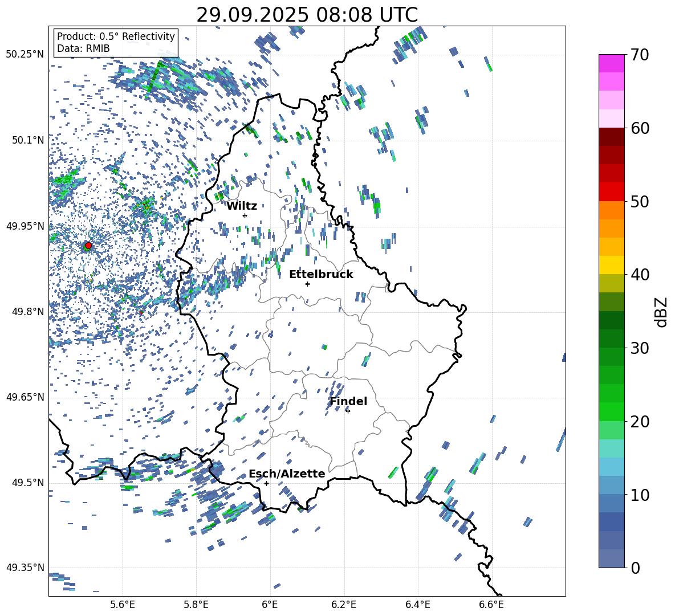The width and height of the screenshot is (675, 616).
Task: Click the Product 0.5° Reflectivity text
Action: 116,36
